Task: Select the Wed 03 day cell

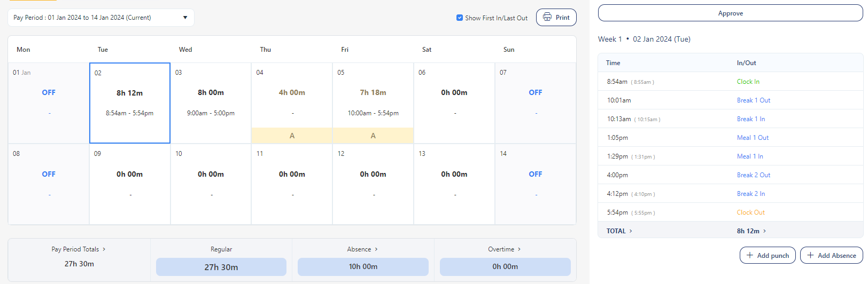Action: point(211,102)
